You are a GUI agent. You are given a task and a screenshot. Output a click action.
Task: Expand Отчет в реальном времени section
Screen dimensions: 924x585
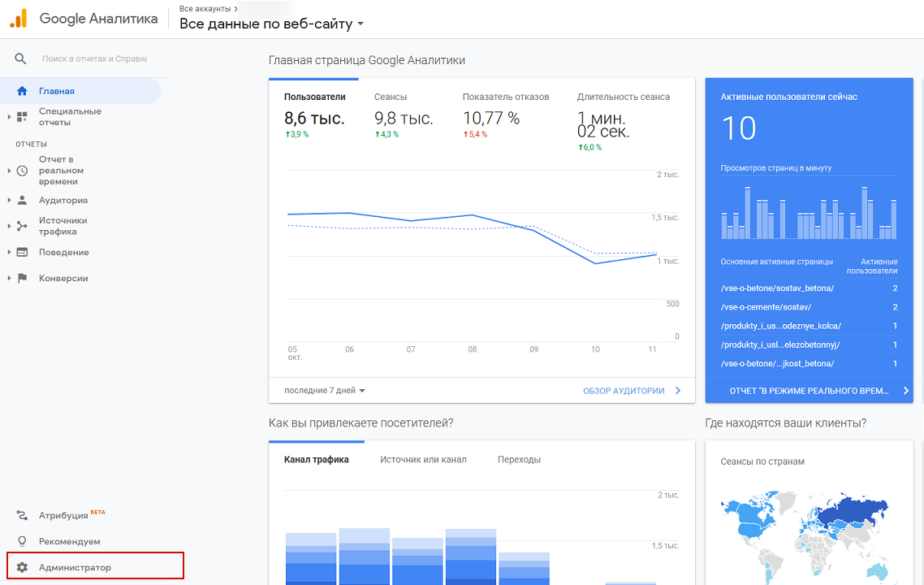[9, 171]
